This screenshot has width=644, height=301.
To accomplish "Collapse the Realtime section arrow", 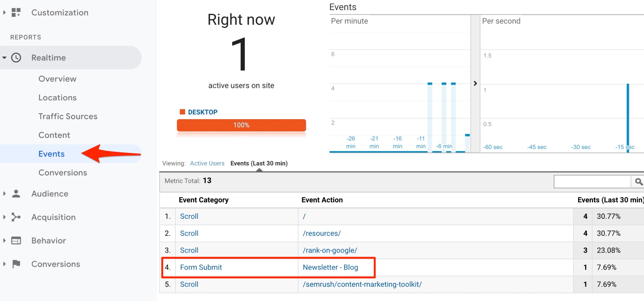I will pos(4,58).
